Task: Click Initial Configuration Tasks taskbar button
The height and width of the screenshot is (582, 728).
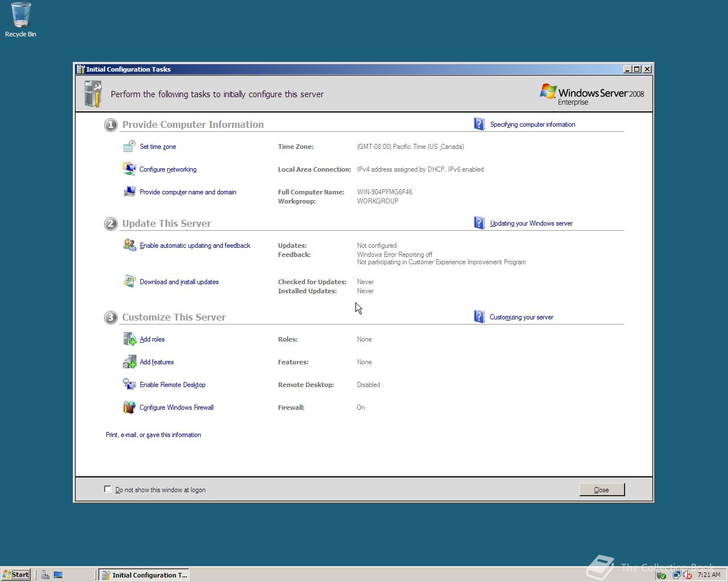Action: (x=144, y=575)
